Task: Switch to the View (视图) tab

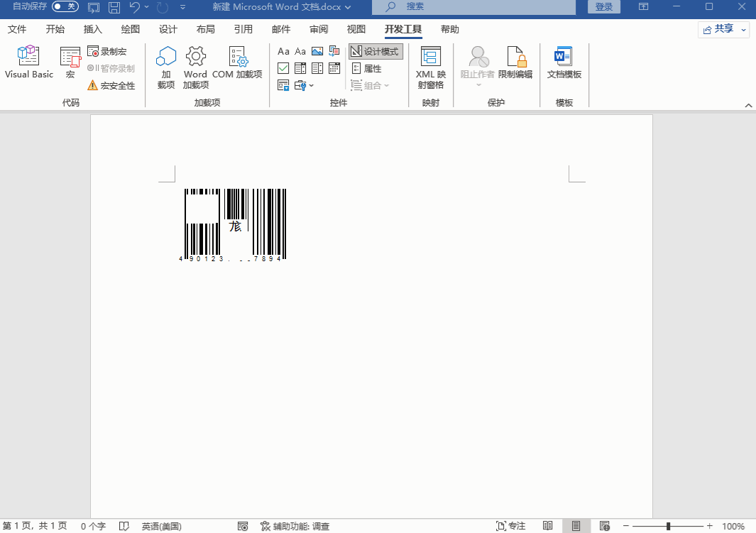Action: [x=356, y=29]
